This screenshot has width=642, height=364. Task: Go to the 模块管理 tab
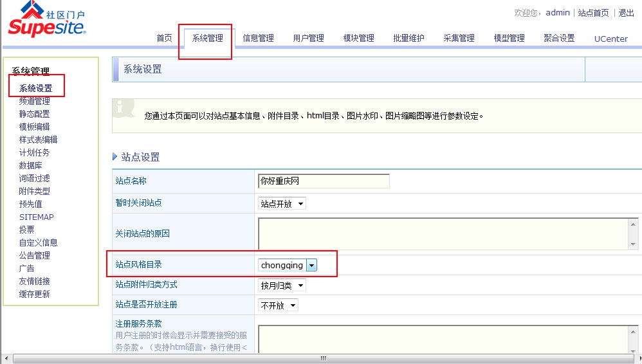click(359, 38)
